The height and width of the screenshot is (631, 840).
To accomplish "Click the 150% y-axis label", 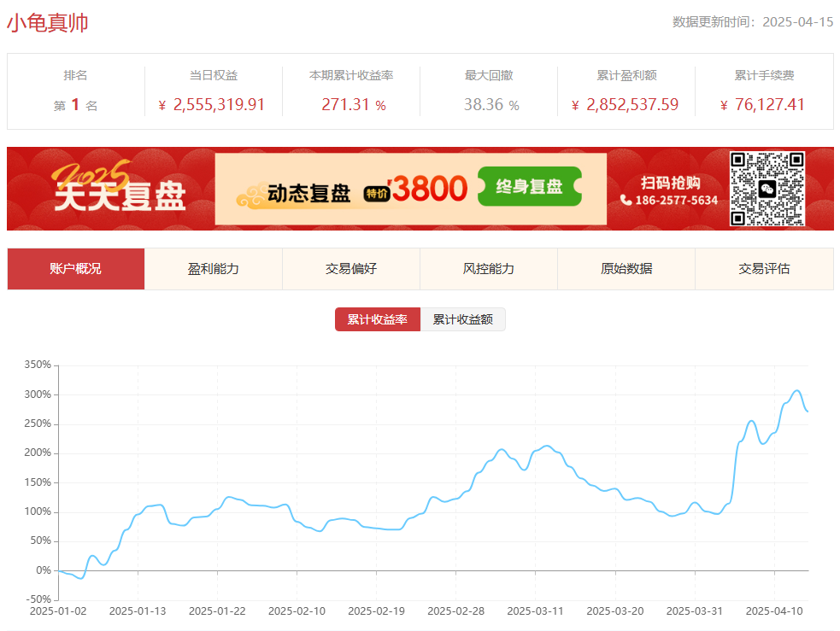I will click(38, 482).
